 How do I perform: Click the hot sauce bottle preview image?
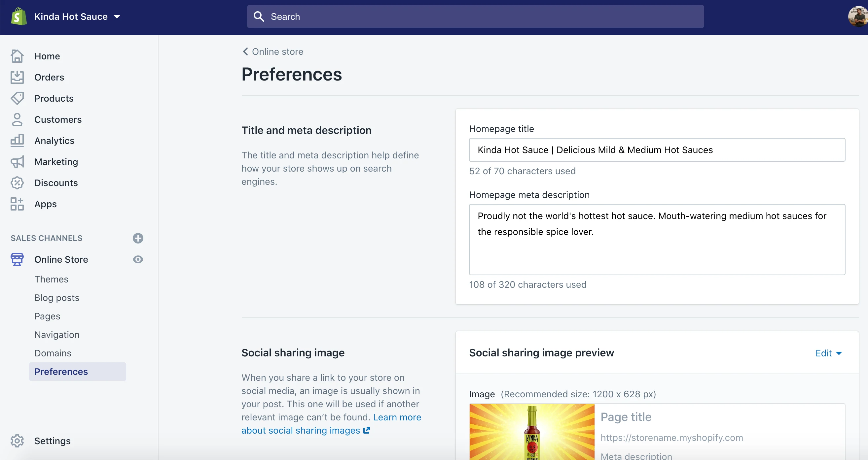(532, 432)
